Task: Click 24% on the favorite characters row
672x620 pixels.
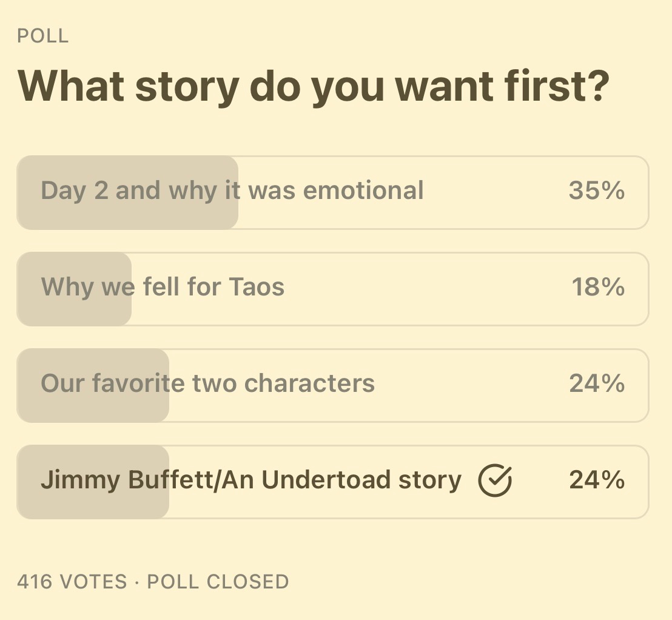Action: 597,383
